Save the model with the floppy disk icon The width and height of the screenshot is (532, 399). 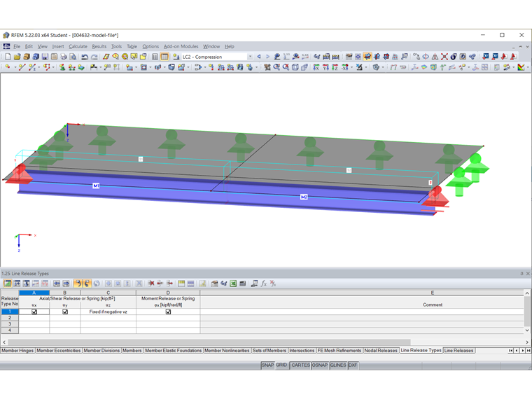point(45,57)
